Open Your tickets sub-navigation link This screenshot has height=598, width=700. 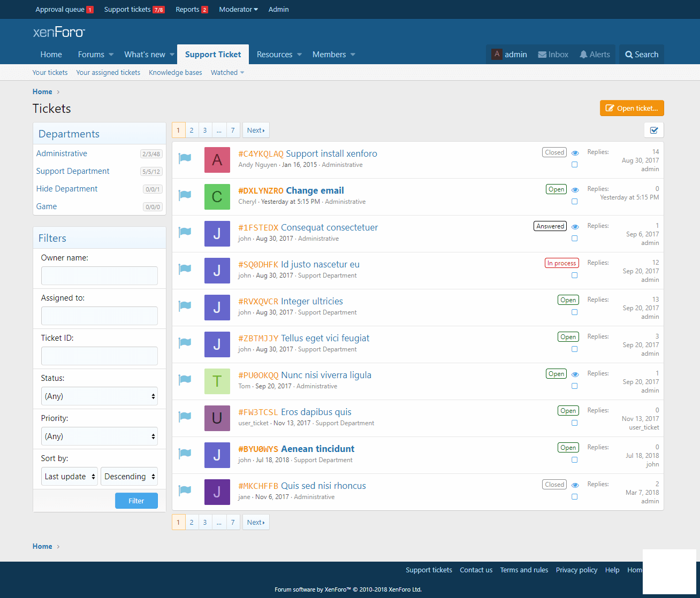[50, 73]
